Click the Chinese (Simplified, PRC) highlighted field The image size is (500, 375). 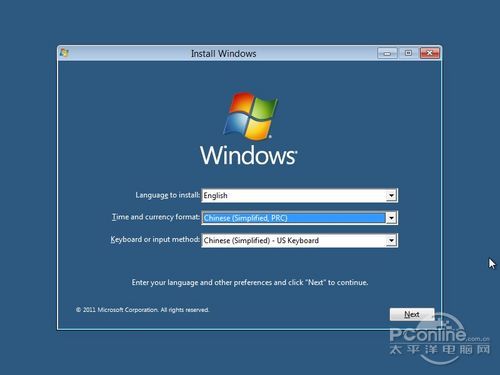pyautogui.click(x=300, y=218)
